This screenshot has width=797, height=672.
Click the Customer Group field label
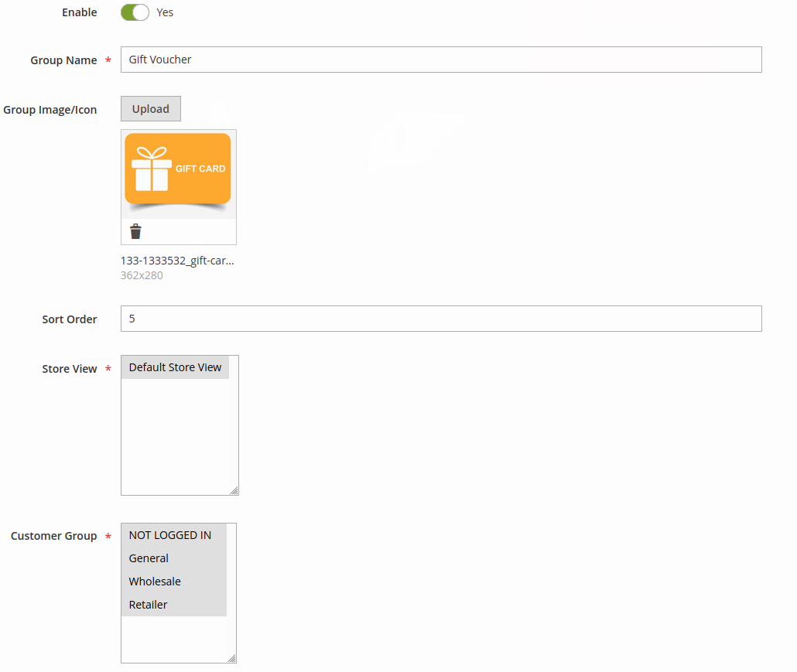54,536
